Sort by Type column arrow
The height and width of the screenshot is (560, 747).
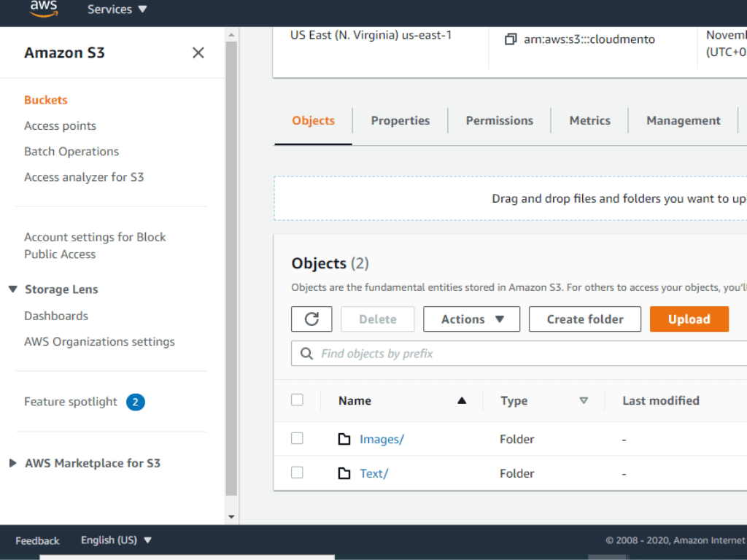(584, 400)
